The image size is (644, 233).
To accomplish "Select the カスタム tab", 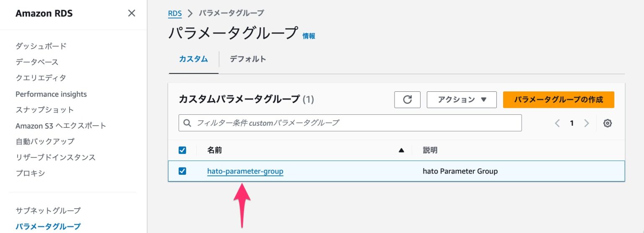I will click(193, 59).
